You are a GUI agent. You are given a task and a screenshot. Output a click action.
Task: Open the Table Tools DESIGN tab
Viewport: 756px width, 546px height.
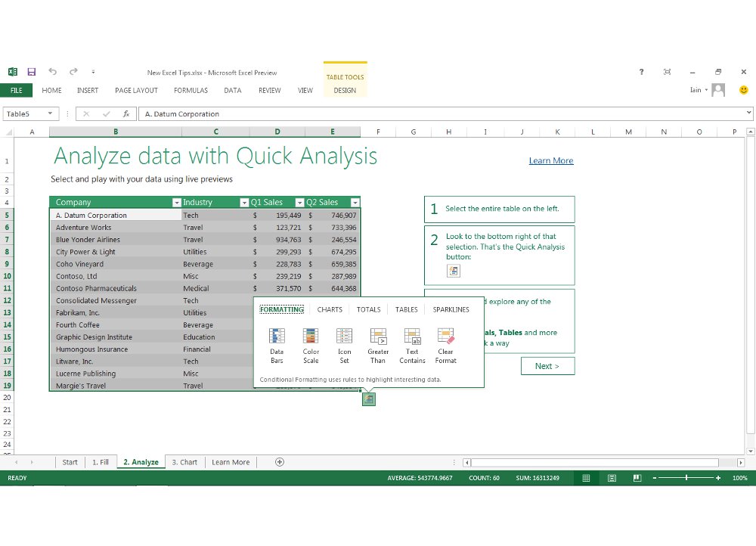[345, 90]
